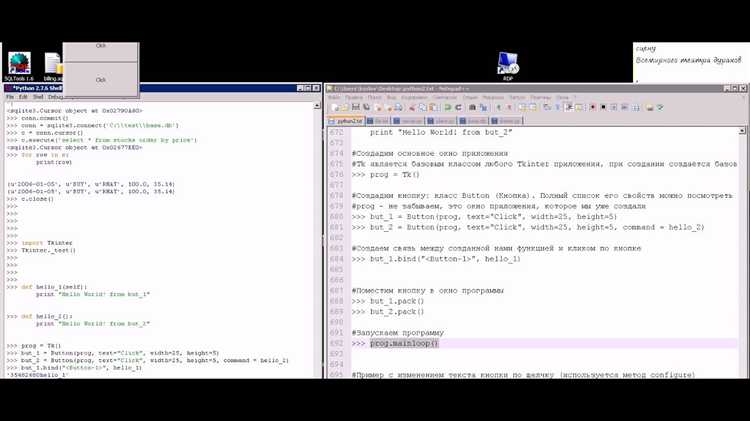Click the Redo arrow icon
The image size is (750, 421).
pyautogui.click(x=458, y=107)
